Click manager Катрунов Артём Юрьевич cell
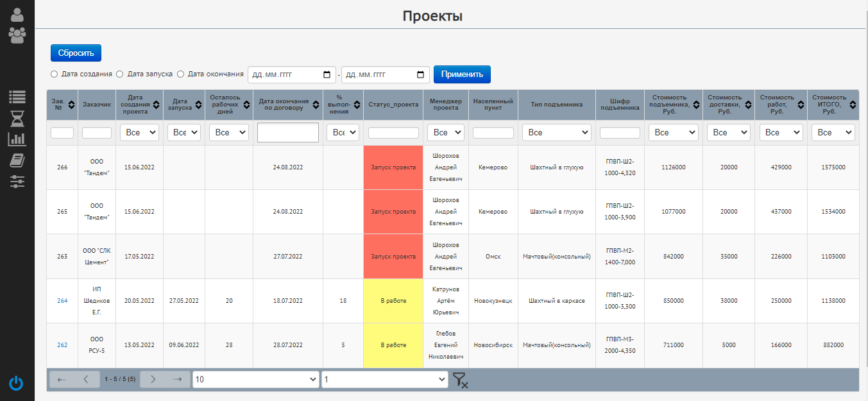 446,300
